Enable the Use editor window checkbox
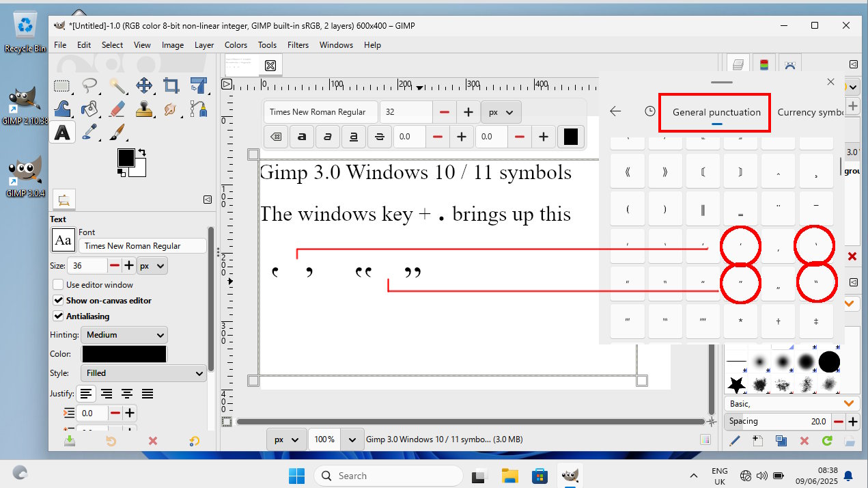Viewport: 868px width, 488px height. click(x=59, y=284)
